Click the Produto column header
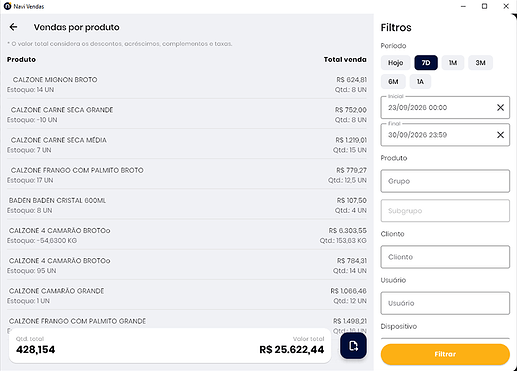 click(x=21, y=59)
